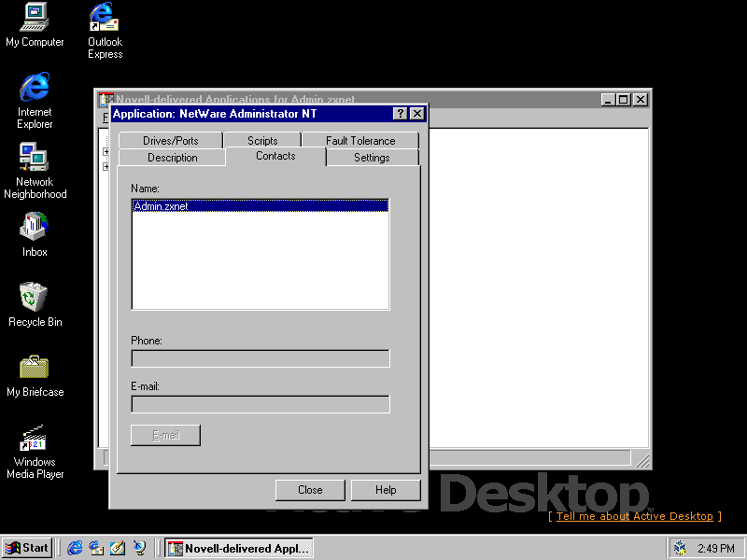Open the Start menu
The image size is (747, 560).
pyautogui.click(x=27, y=548)
